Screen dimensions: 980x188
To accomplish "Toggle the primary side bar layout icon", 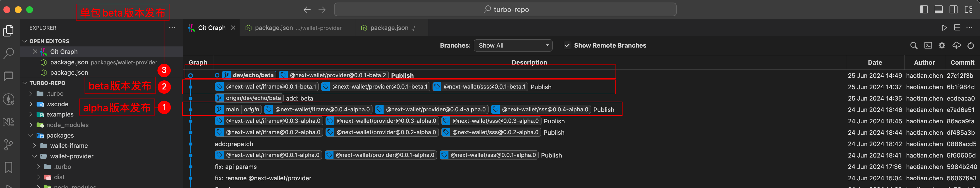I will click(924, 9).
